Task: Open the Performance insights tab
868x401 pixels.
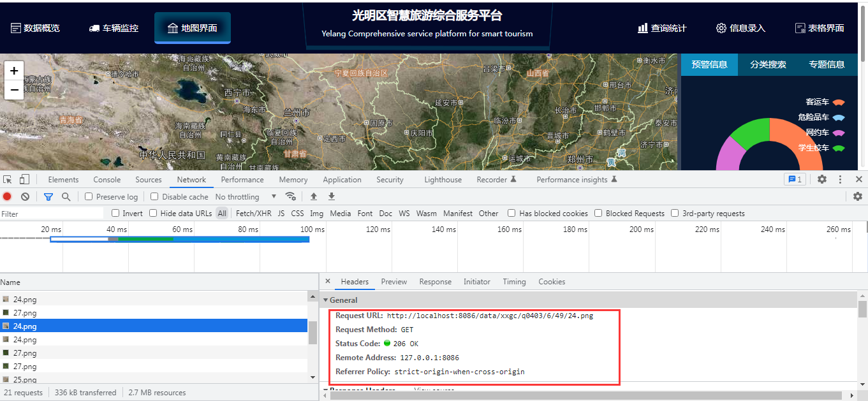Action: pyautogui.click(x=577, y=180)
